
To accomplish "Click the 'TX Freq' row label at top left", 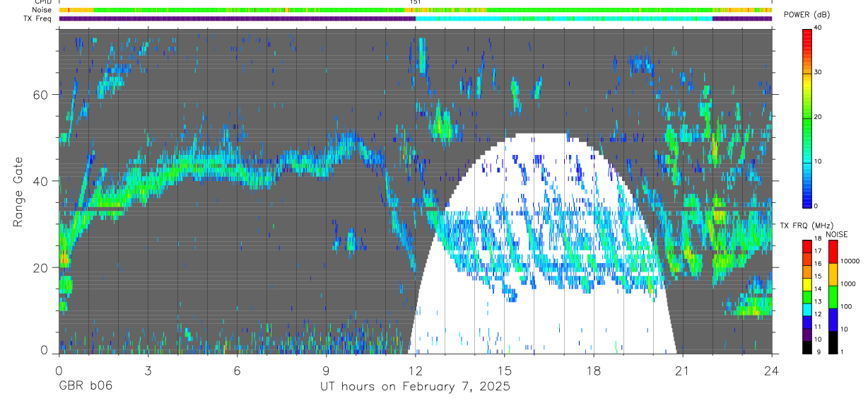I will (x=39, y=18).
